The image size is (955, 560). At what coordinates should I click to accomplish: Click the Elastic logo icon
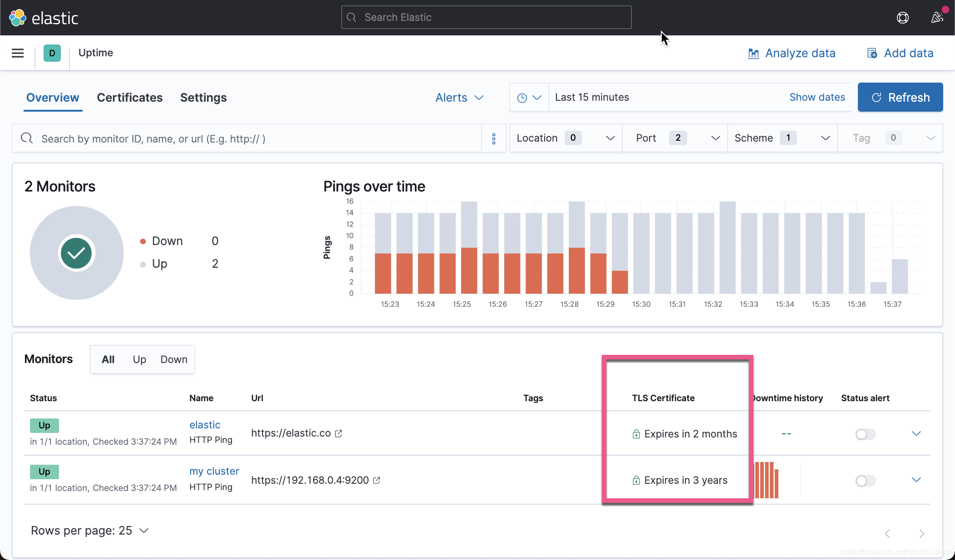click(18, 18)
